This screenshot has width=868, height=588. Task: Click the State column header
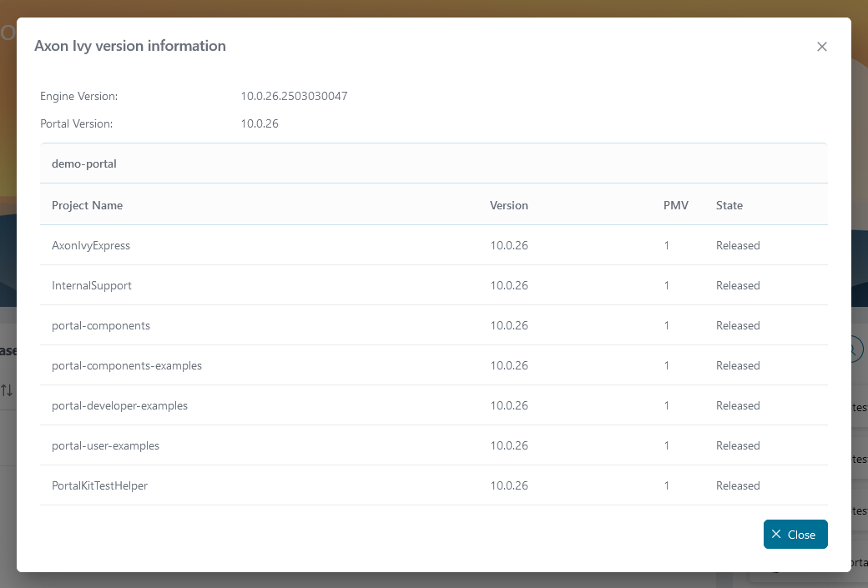[729, 205]
